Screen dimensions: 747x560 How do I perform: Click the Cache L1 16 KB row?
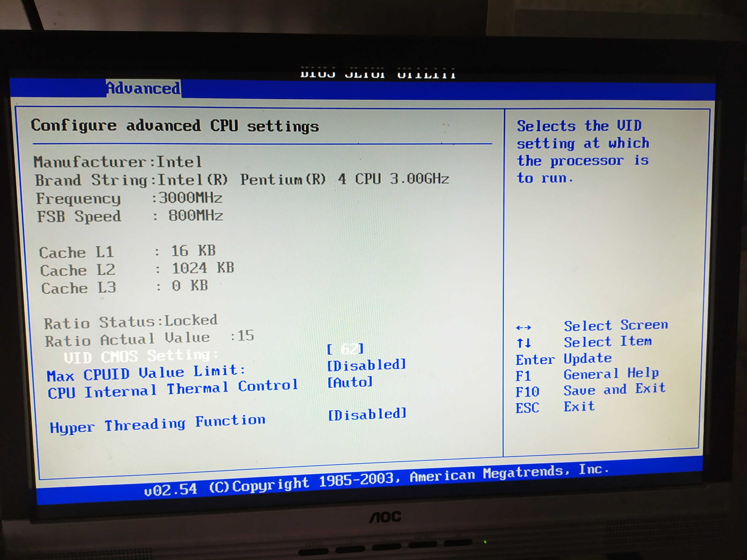[x=127, y=252]
